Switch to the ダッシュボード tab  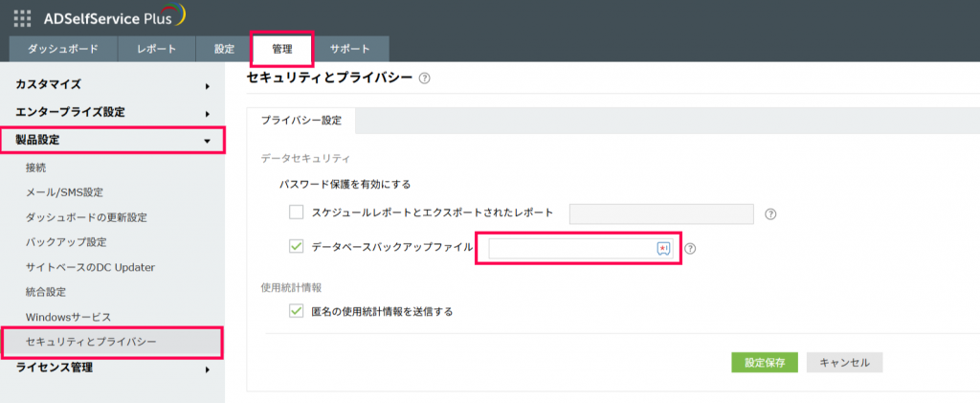64,50
